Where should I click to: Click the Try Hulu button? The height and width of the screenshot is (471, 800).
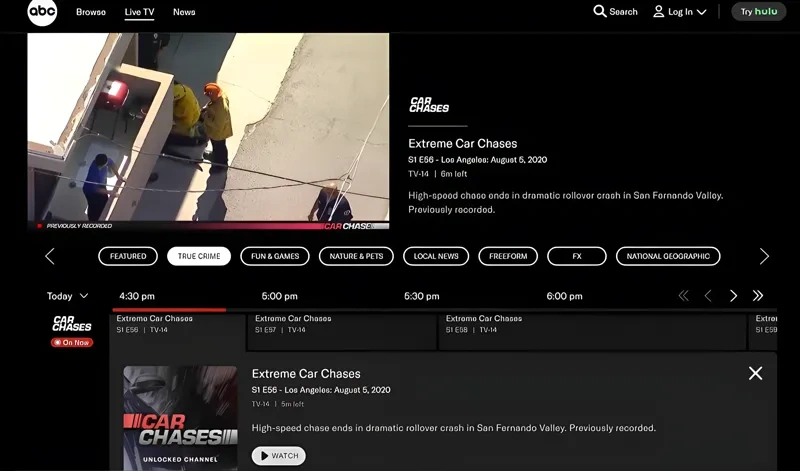pyautogui.click(x=758, y=12)
